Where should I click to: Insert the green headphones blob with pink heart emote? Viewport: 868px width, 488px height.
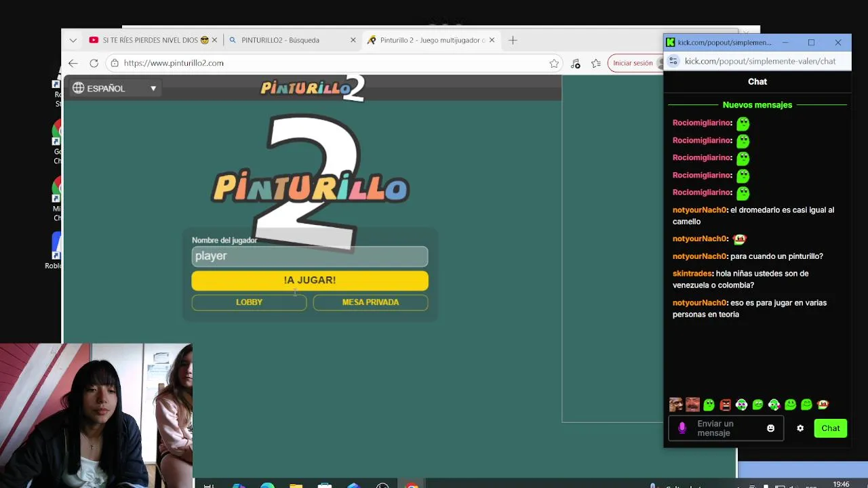pos(774,405)
